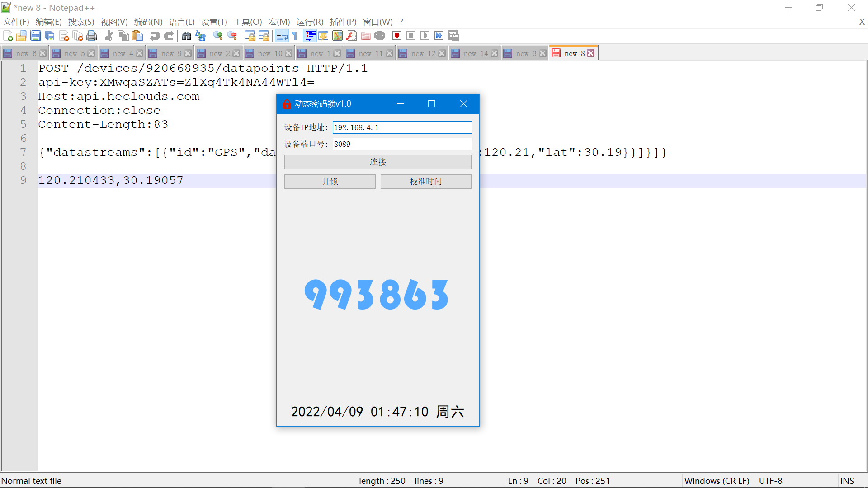
Task: Toggle the word wrap toolbar button
Action: pyautogui.click(x=281, y=36)
